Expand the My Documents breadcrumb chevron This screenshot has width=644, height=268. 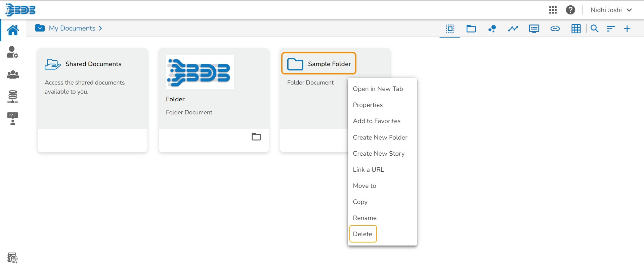coord(100,29)
